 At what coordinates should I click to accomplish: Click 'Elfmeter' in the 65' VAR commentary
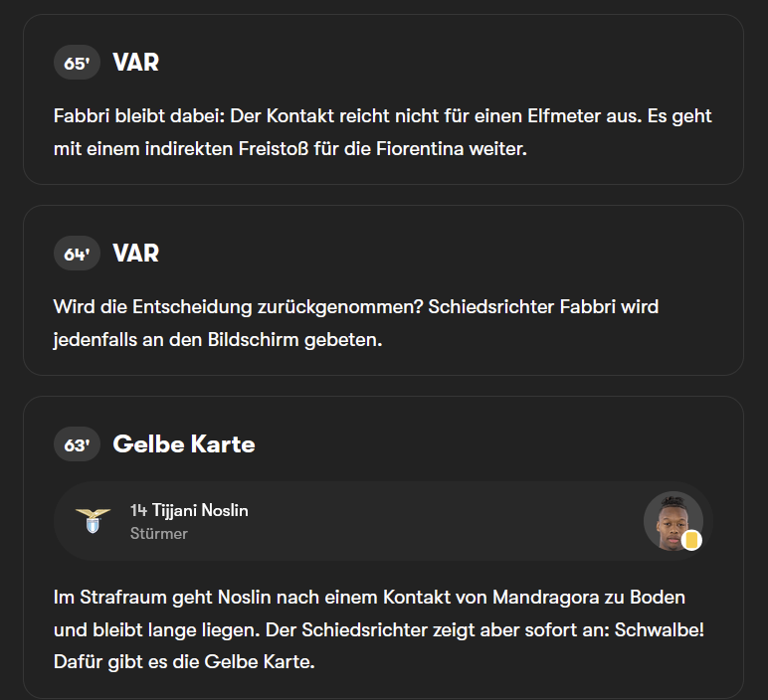(594, 115)
